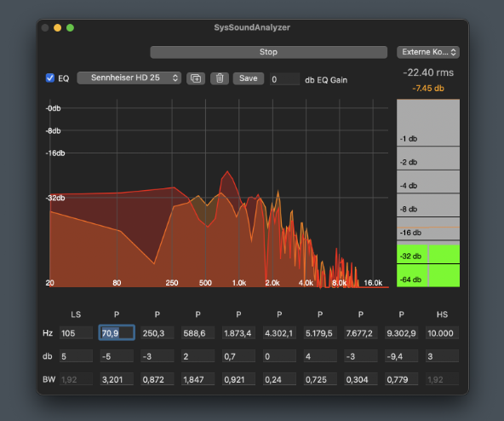Click the 0,24 bandwidth field
Screen dimensions: 504x421
[279, 379]
